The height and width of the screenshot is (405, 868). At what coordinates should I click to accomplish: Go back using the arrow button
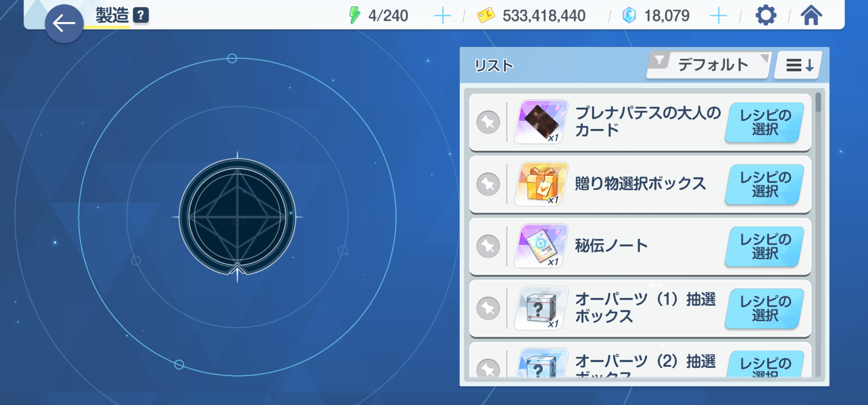(x=64, y=24)
